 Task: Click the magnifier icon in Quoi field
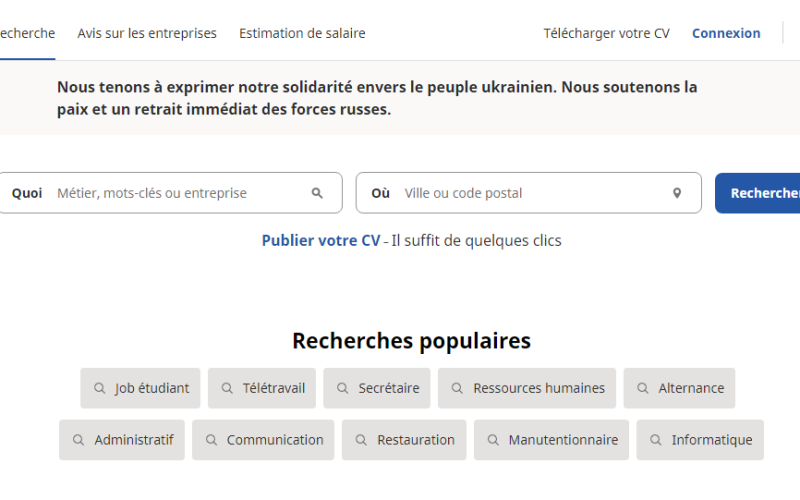click(317, 193)
